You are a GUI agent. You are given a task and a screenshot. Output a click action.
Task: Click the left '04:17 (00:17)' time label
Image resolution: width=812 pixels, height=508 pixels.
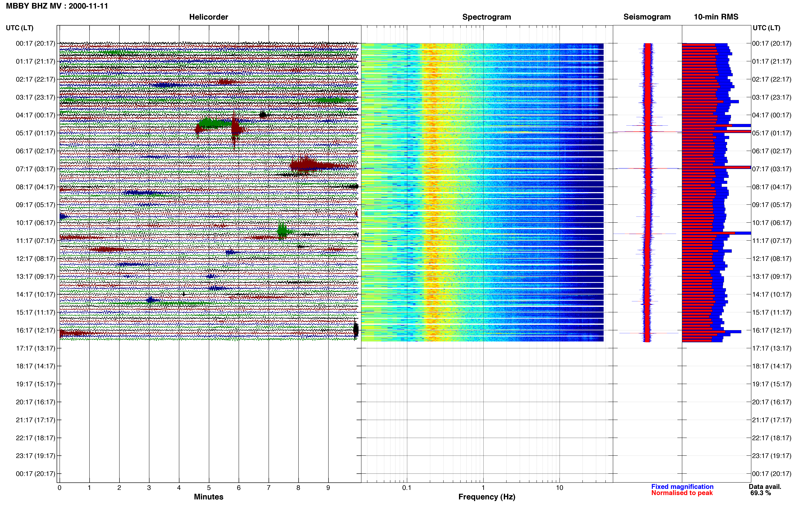(x=36, y=115)
